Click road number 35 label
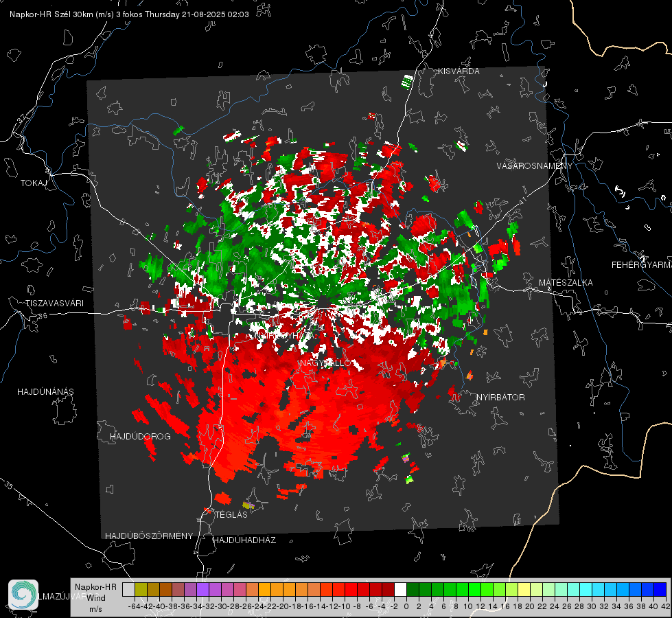672x618 pixels. tap(9, 485)
